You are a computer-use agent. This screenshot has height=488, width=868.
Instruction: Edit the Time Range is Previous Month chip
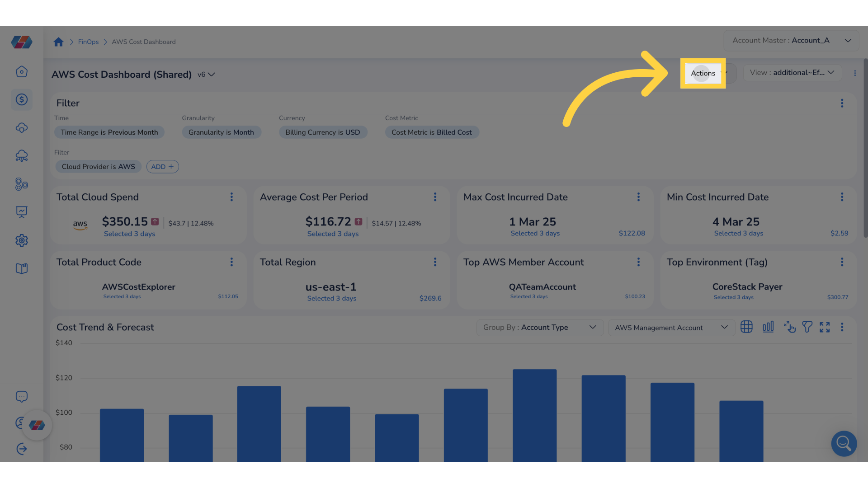[109, 132]
